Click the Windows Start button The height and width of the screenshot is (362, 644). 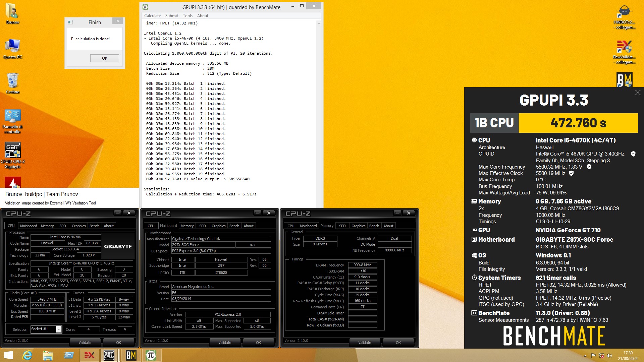click(8, 355)
